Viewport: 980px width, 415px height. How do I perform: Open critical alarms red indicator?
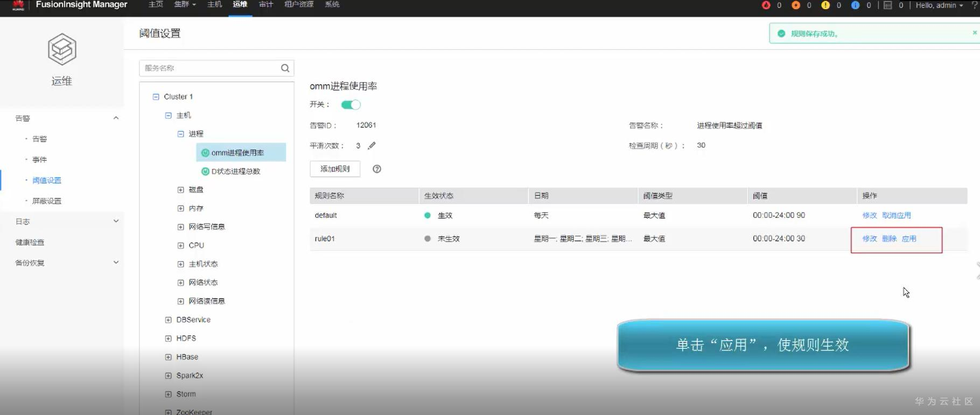pyautogui.click(x=766, y=5)
